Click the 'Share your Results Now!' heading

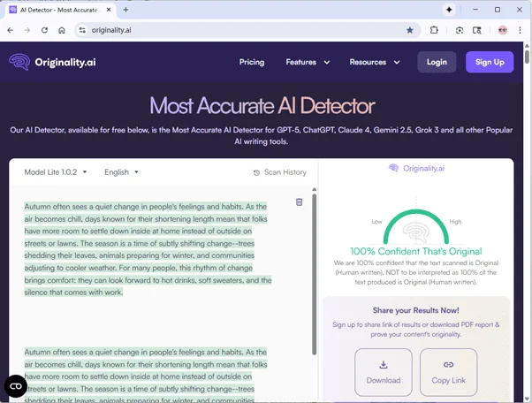coord(415,310)
